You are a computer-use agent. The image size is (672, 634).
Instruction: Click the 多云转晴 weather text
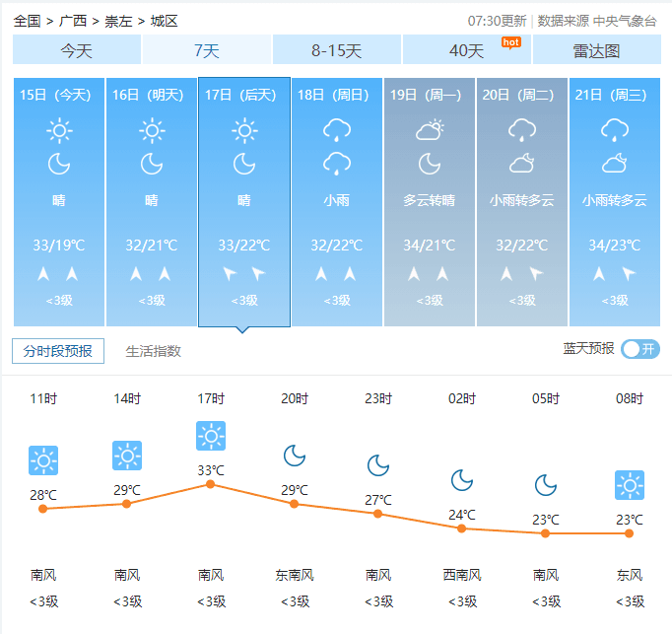click(x=430, y=200)
